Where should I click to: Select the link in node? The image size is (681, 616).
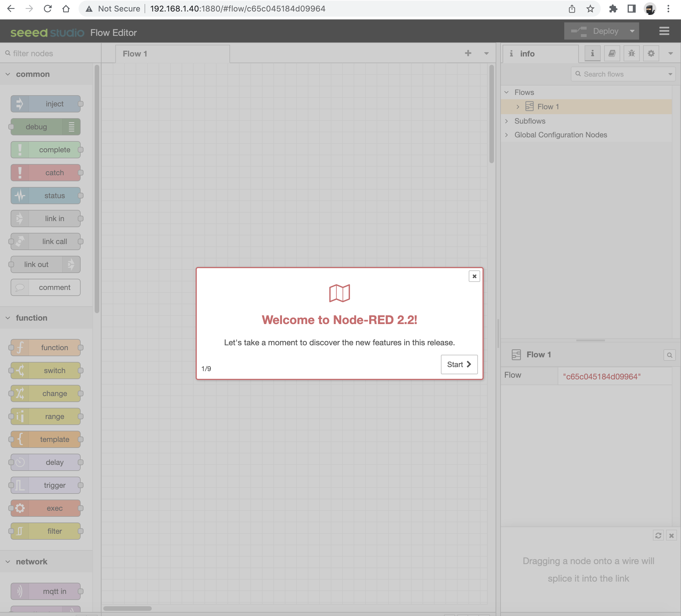click(x=46, y=219)
